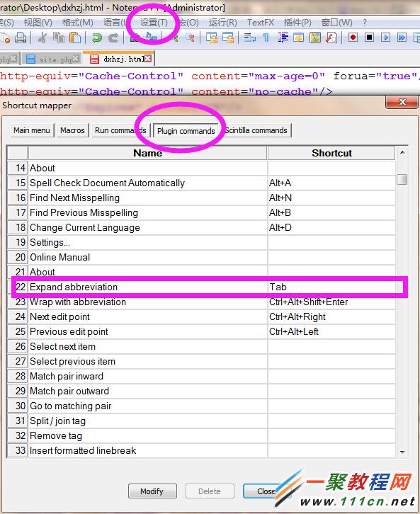Switch to Run commands tab

click(120, 130)
